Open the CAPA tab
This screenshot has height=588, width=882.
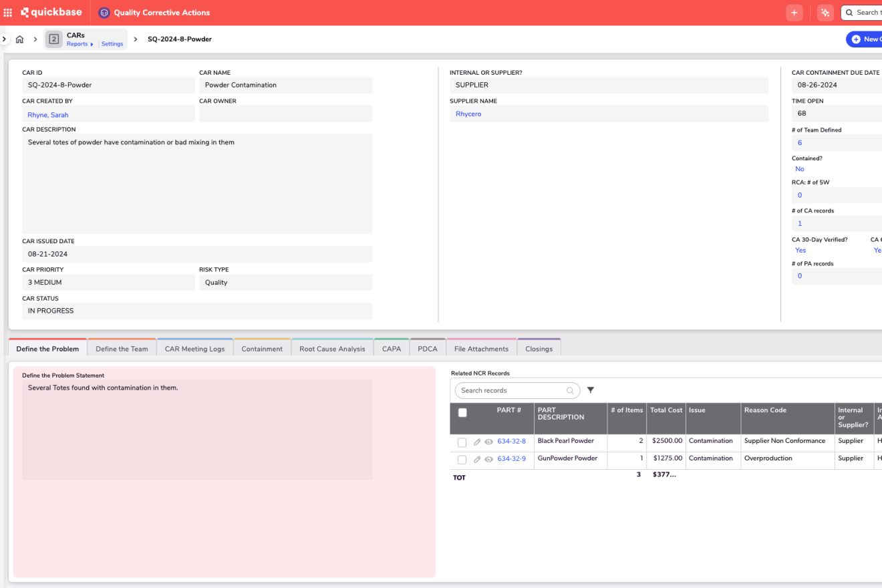(392, 349)
